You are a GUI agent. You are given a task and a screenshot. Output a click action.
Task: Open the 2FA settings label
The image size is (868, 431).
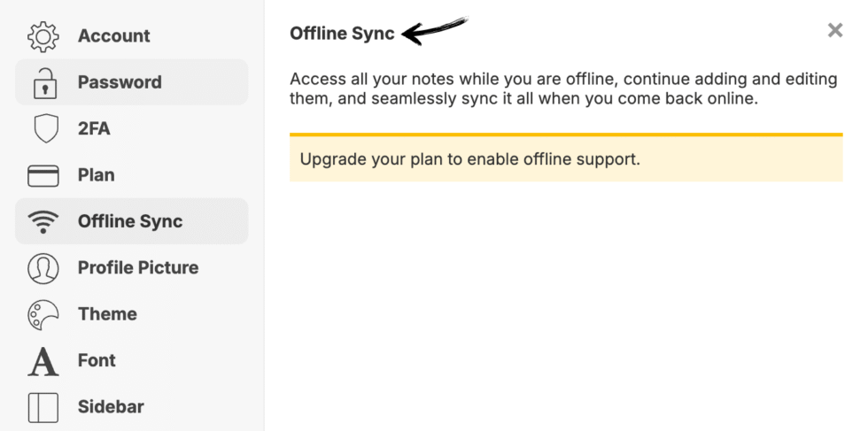pos(94,129)
